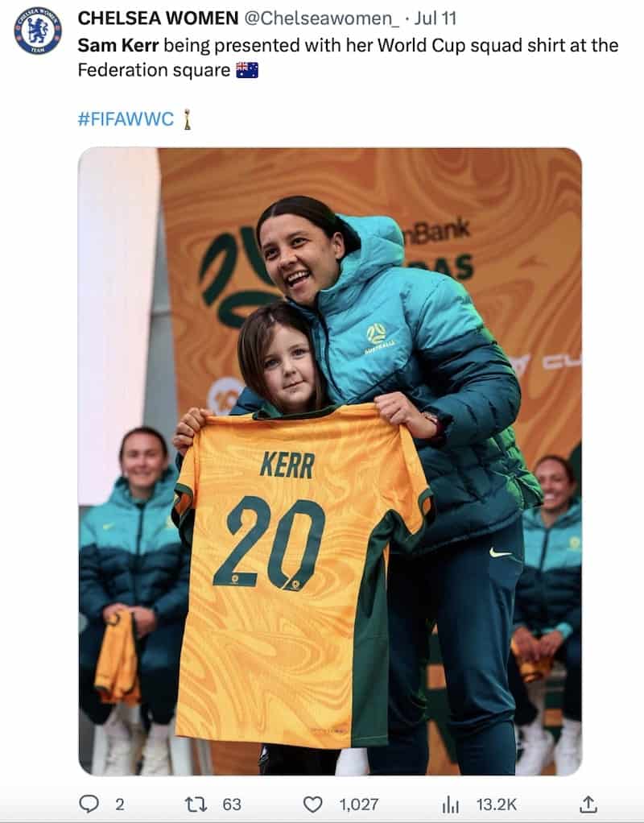Click the Chelsea Women profile avatar
Image resolution: width=644 pixels, height=823 pixels.
coord(37,31)
